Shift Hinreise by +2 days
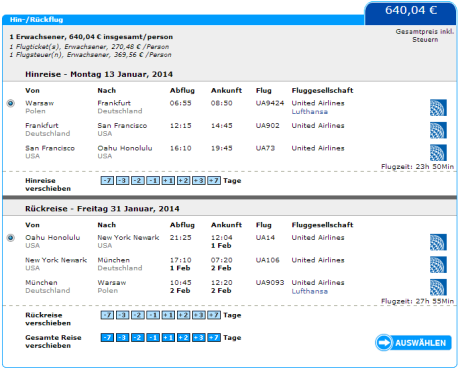460x369 pixels. point(183,181)
